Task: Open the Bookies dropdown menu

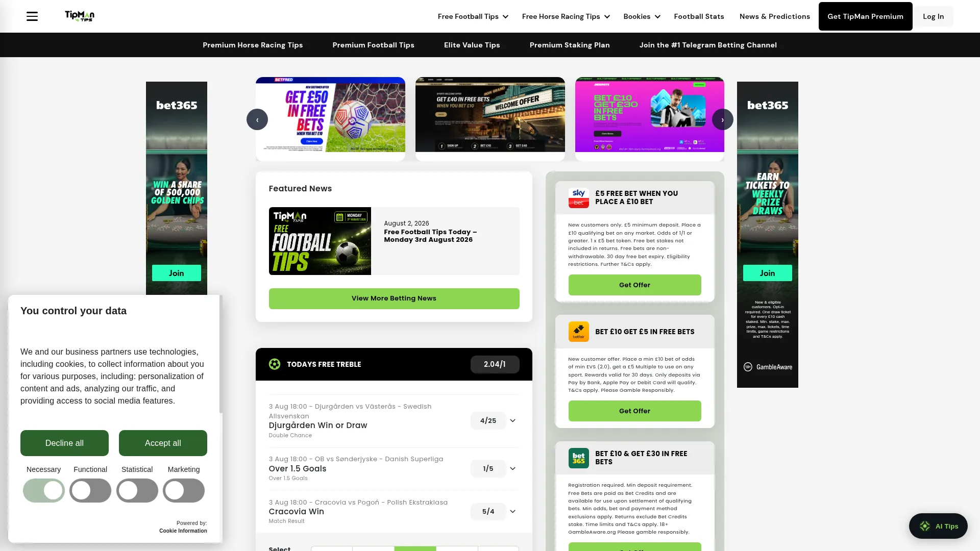Action: [x=642, y=16]
